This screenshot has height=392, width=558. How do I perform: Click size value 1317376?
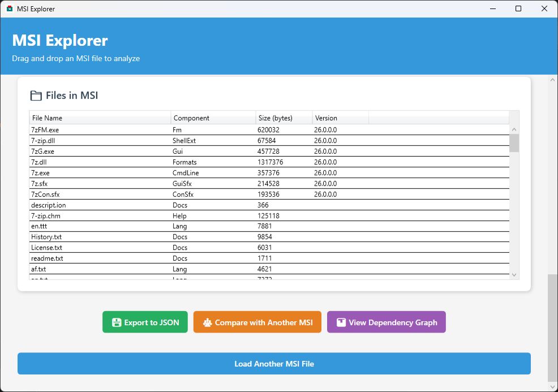[270, 162]
